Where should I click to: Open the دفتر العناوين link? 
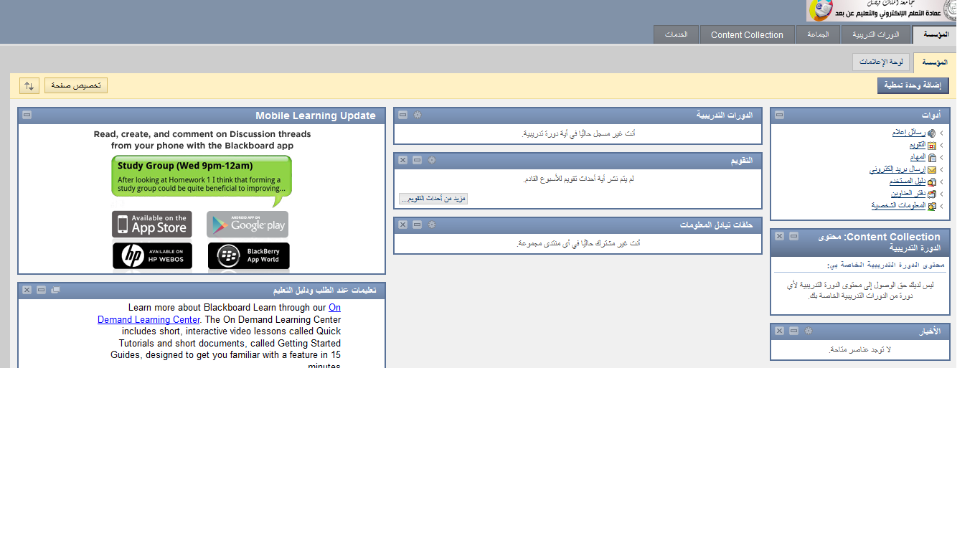pos(909,194)
